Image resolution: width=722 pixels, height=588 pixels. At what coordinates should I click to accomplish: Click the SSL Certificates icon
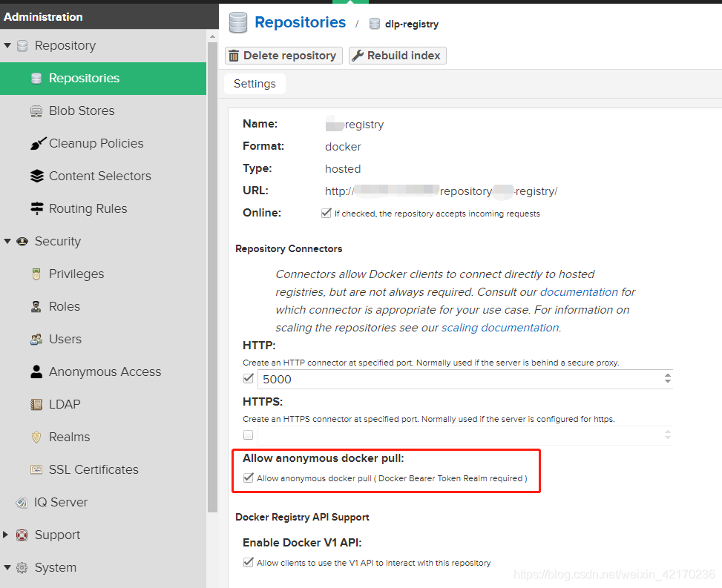point(36,470)
